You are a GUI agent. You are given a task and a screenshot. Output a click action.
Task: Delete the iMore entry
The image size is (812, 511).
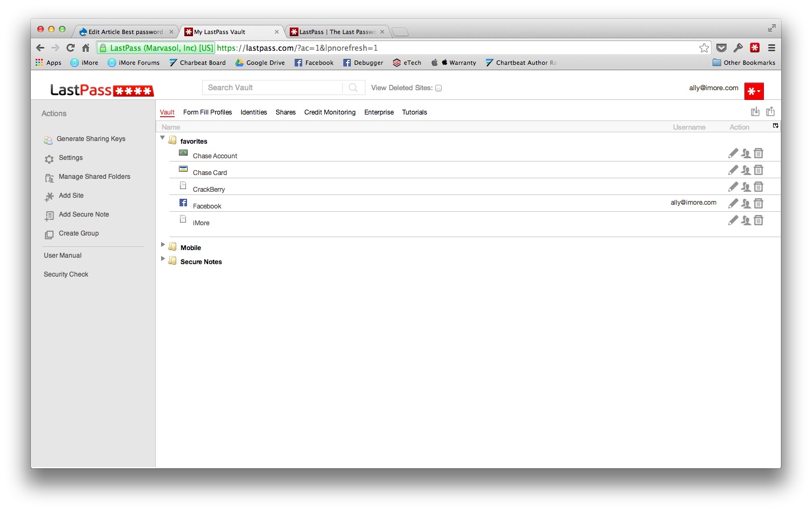[758, 220]
